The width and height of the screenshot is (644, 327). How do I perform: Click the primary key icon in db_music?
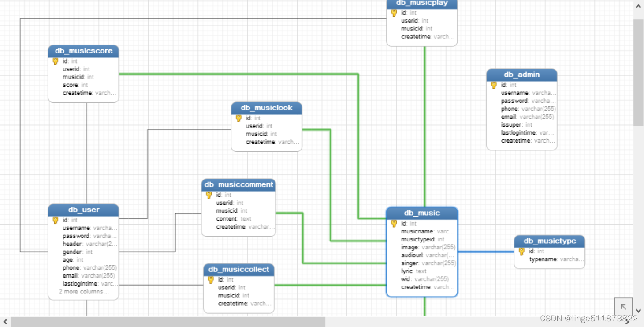(x=394, y=224)
